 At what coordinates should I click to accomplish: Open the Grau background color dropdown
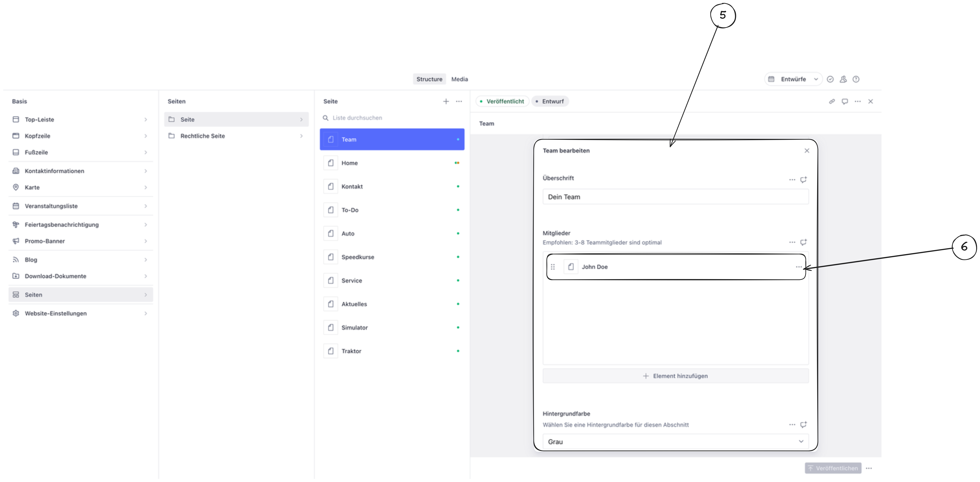675,442
